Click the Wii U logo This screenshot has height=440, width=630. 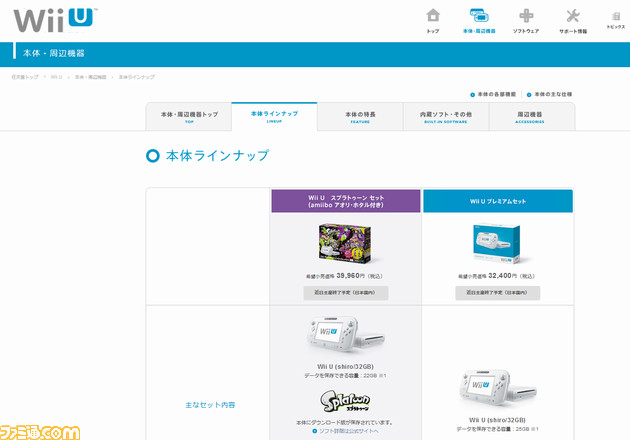coord(54,19)
